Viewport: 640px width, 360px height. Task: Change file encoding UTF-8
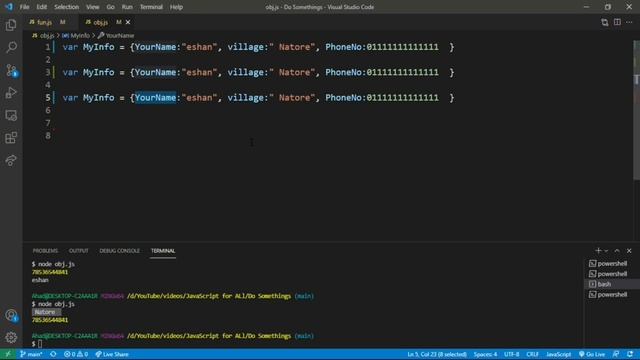tap(511, 354)
